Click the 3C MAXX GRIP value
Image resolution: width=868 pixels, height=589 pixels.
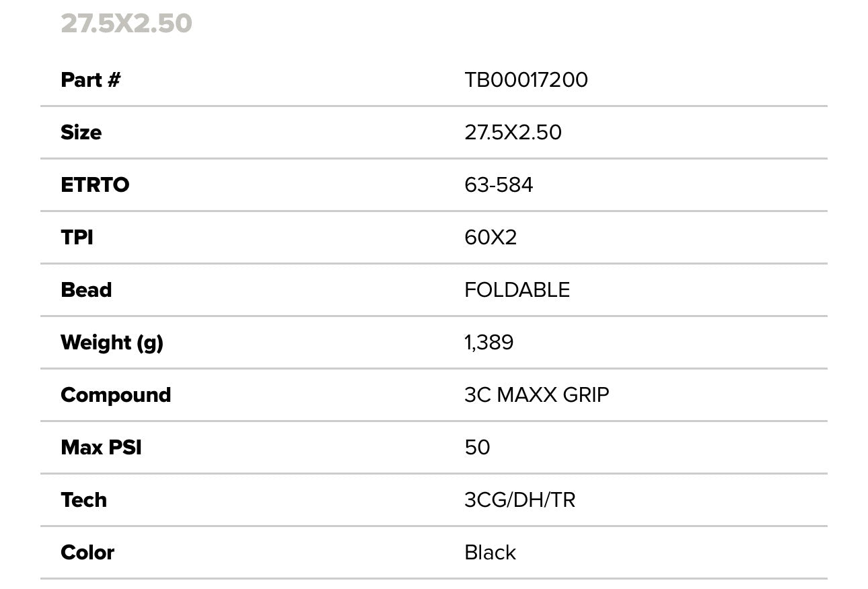click(536, 395)
